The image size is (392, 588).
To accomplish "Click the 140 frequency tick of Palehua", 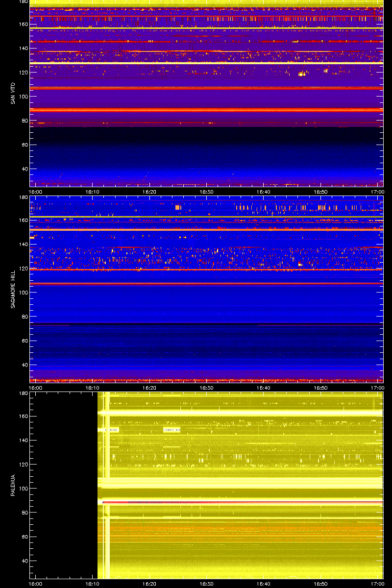I will tap(23, 441).
